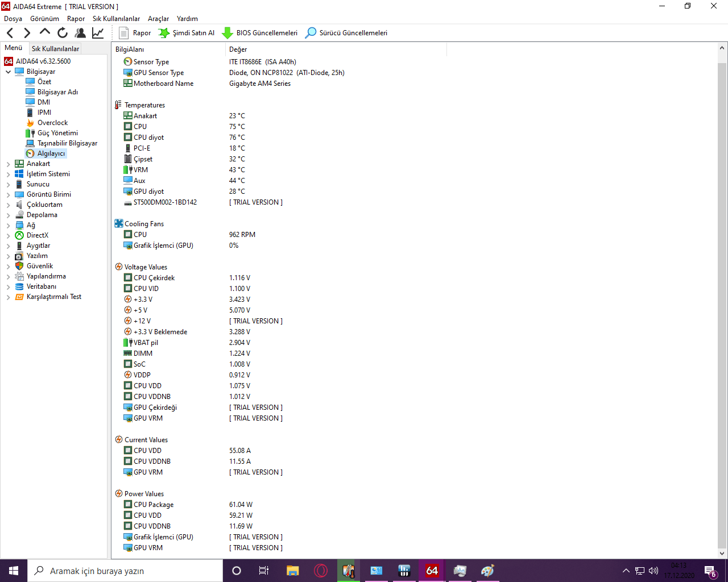Open the graph chart toolbar icon
The height and width of the screenshot is (582, 728).
(x=98, y=33)
